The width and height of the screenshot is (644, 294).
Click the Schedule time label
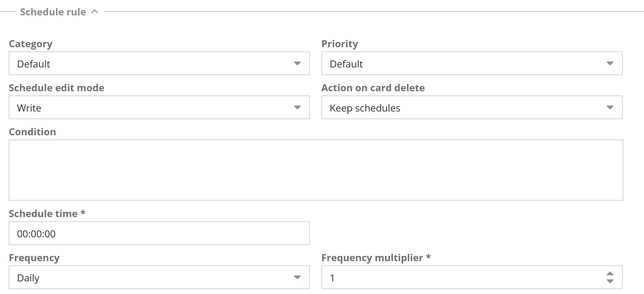(x=43, y=214)
